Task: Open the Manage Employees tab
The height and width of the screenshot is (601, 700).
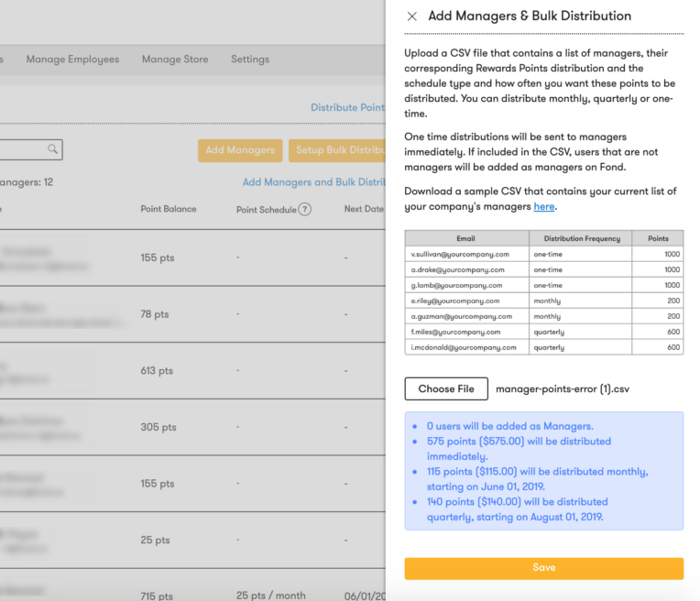Action: [72, 59]
